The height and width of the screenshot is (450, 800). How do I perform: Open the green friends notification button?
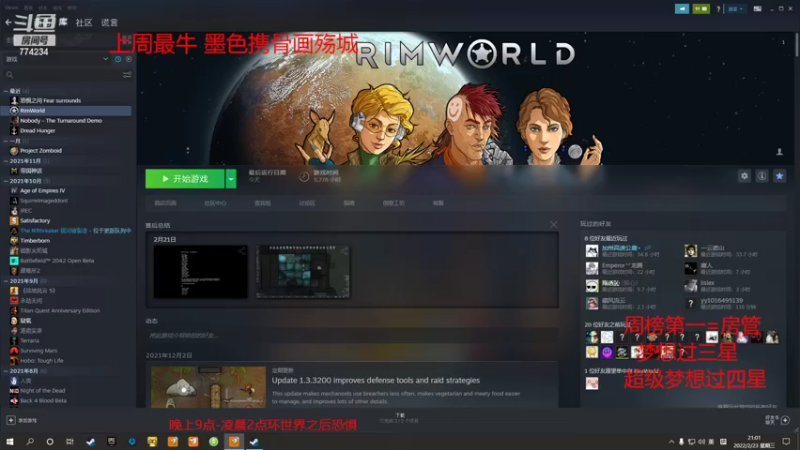(x=701, y=9)
